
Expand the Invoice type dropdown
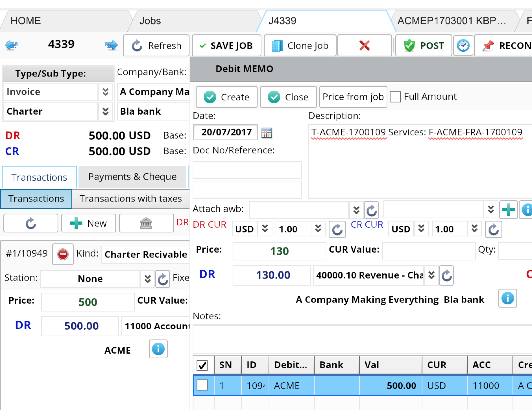[x=105, y=92]
